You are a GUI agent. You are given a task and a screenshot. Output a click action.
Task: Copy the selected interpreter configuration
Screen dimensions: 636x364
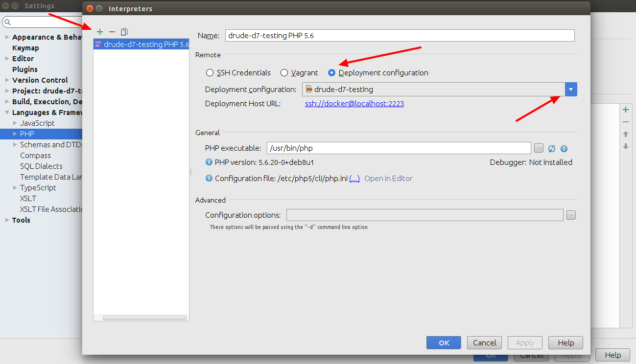pyautogui.click(x=124, y=32)
